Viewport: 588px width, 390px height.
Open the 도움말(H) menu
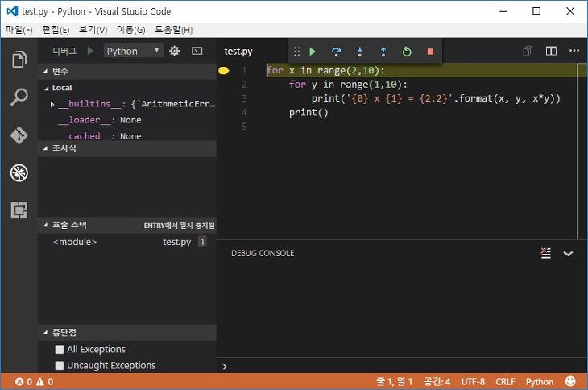tap(174, 30)
